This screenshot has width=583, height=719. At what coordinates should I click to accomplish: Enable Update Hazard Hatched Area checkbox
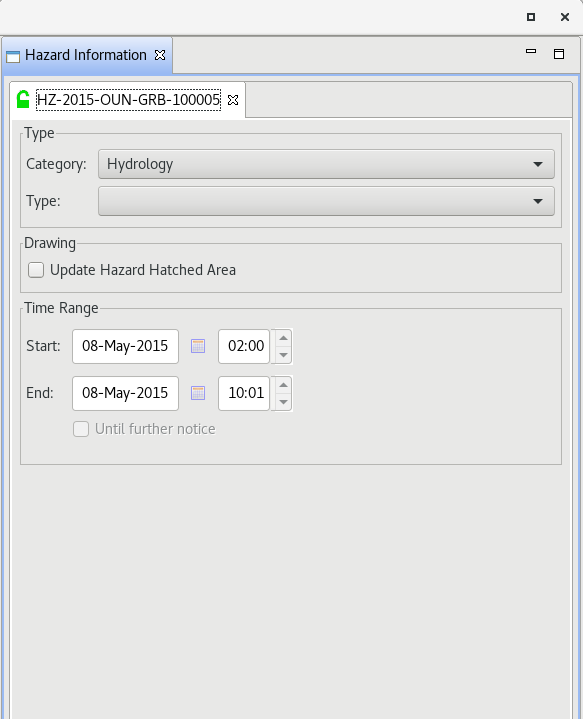[36, 270]
